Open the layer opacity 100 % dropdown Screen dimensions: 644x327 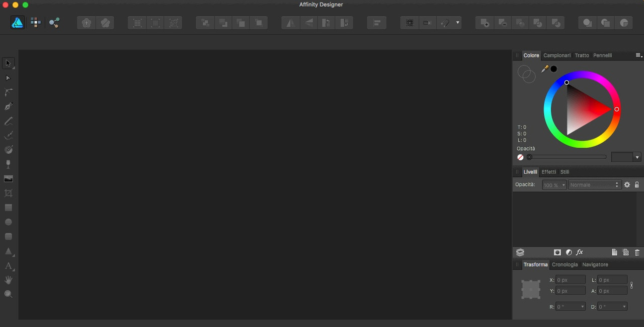pyautogui.click(x=554, y=185)
